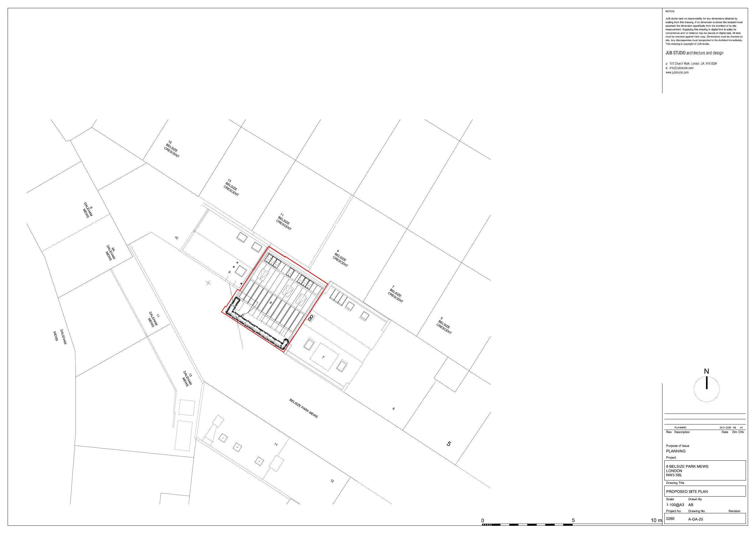This screenshot has width=756, height=534.
Task: Click the crosshair marker left of building 9
Action: [208, 283]
